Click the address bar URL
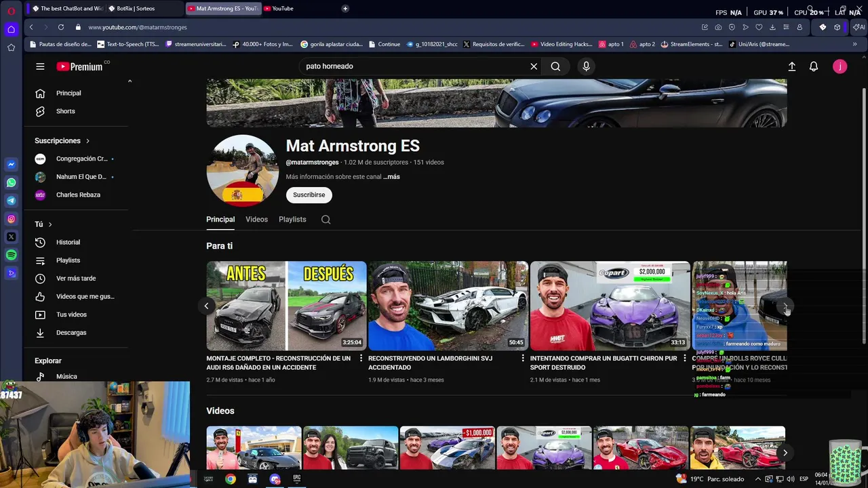The height and width of the screenshot is (488, 868). click(x=138, y=27)
